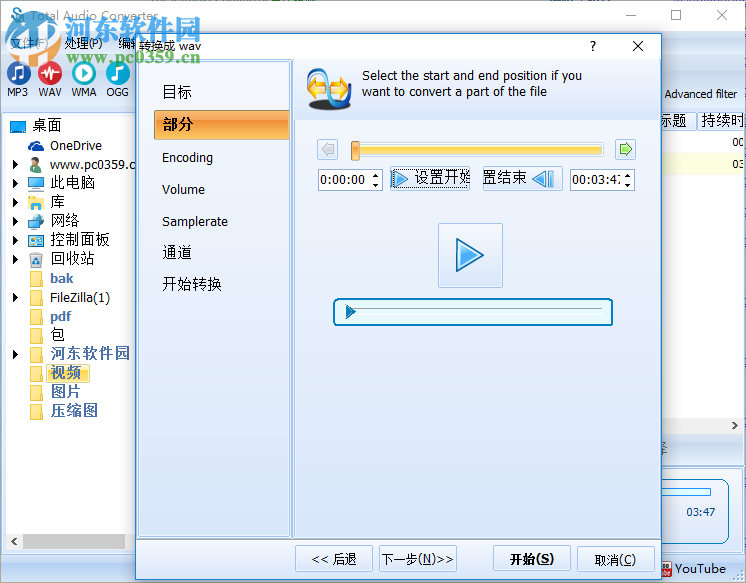Click the 开始(S) start button

pyautogui.click(x=532, y=559)
